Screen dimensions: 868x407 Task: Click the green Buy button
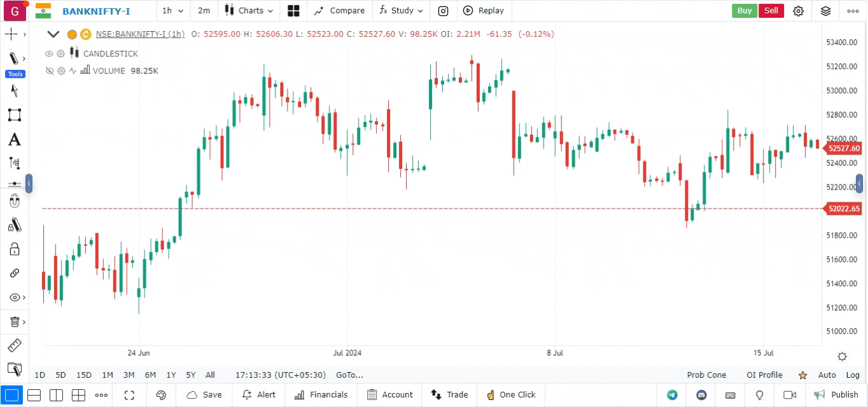744,11
